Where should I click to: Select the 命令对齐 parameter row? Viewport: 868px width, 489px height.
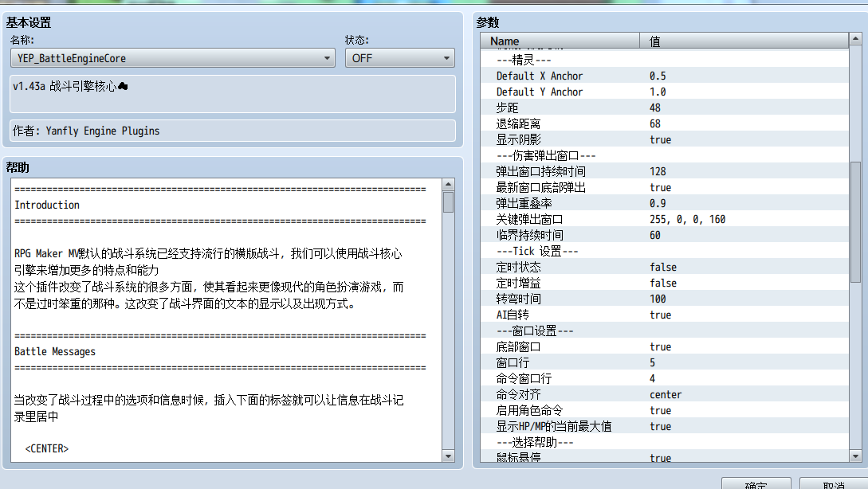click(x=664, y=394)
